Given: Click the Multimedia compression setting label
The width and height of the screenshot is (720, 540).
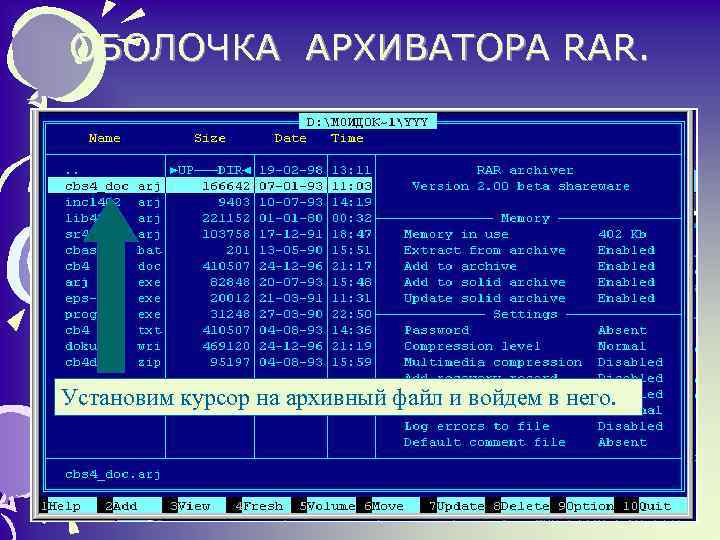Looking at the screenshot, I should tap(493, 362).
